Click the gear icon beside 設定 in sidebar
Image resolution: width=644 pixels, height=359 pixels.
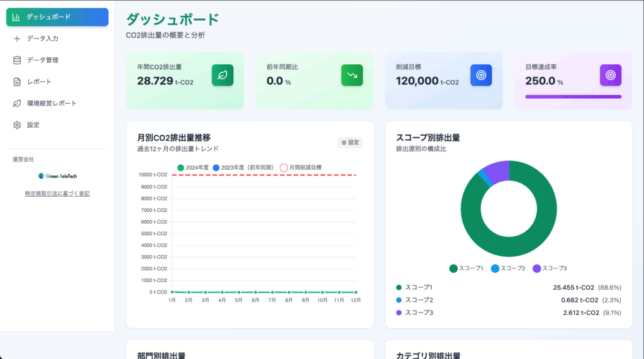coord(17,125)
